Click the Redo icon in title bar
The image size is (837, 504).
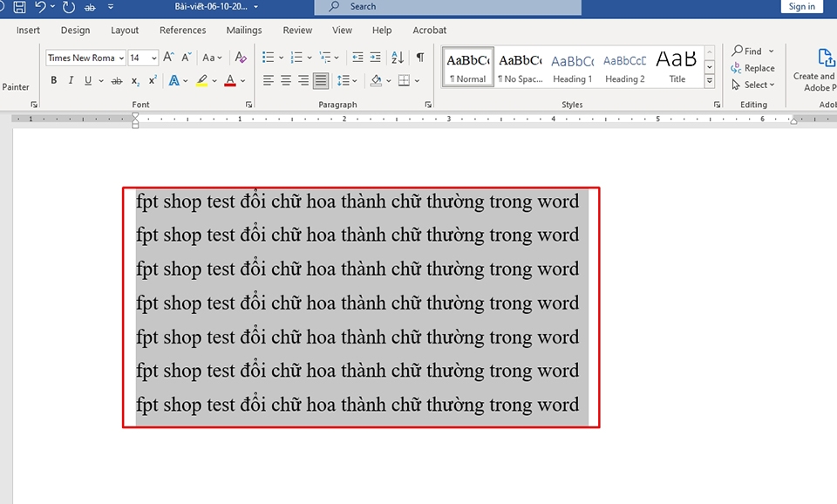(68, 7)
